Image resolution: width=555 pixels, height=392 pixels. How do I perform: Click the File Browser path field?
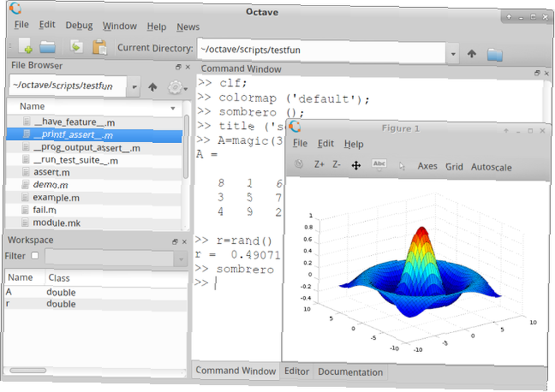(68, 86)
